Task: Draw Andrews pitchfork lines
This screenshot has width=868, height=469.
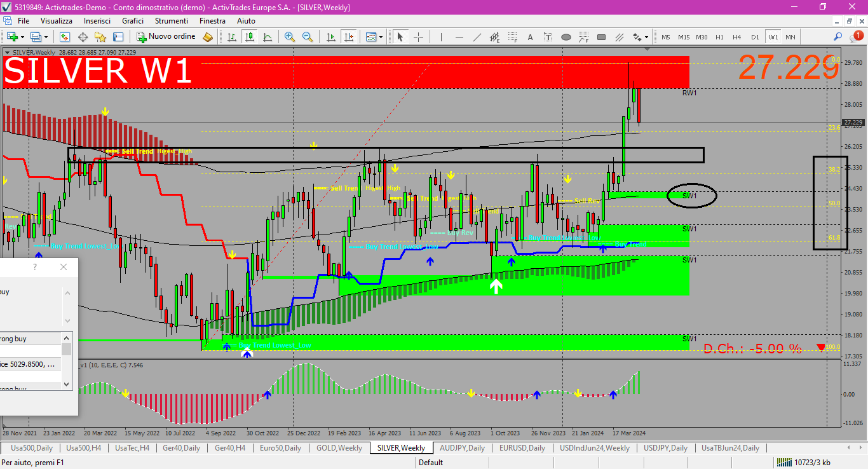Action: (x=619, y=37)
